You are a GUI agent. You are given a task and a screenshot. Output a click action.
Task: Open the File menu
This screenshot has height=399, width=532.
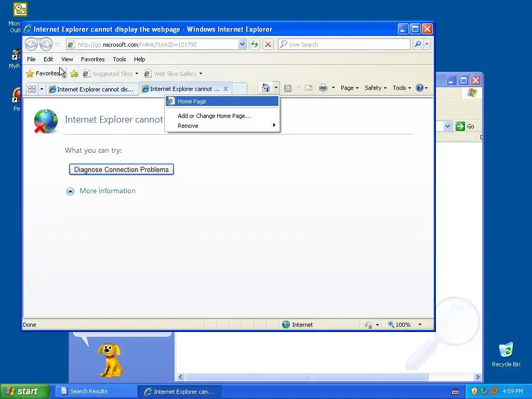(x=31, y=59)
